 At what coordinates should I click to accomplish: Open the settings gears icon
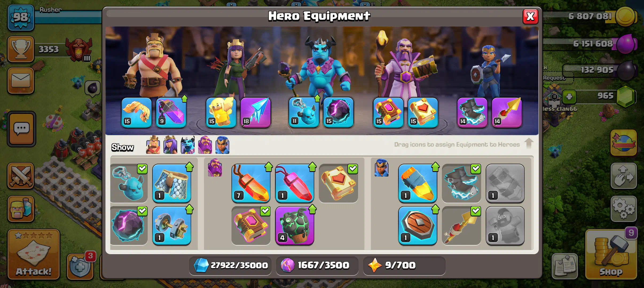pos(624,209)
